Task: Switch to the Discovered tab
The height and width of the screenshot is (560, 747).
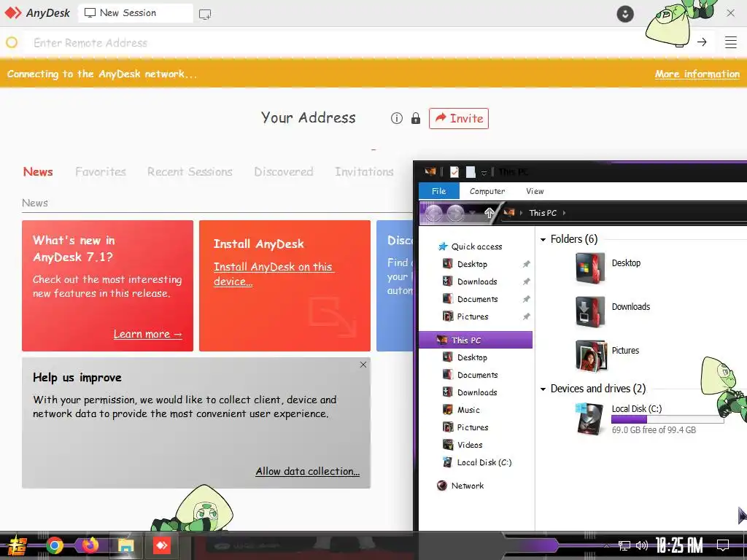Action: pyautogui.click(x=284, y=171)
